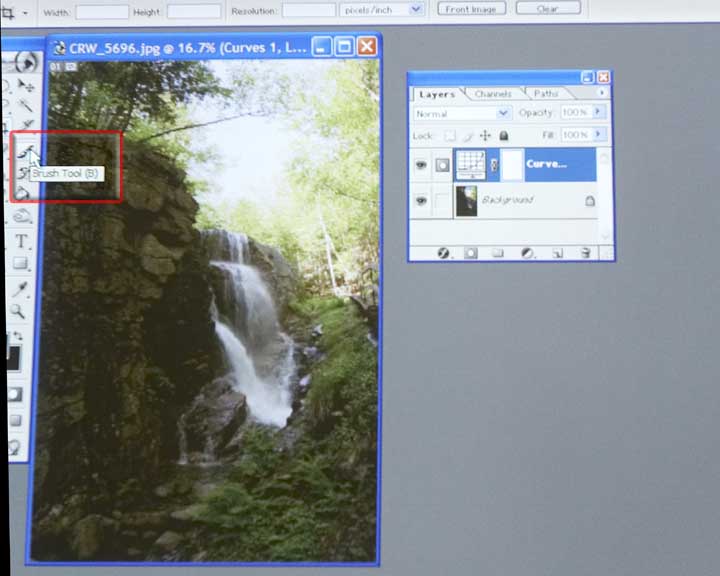Select the Slice tool
The image size is (720, 576).
pyautogui.click(x=28, y=124)
